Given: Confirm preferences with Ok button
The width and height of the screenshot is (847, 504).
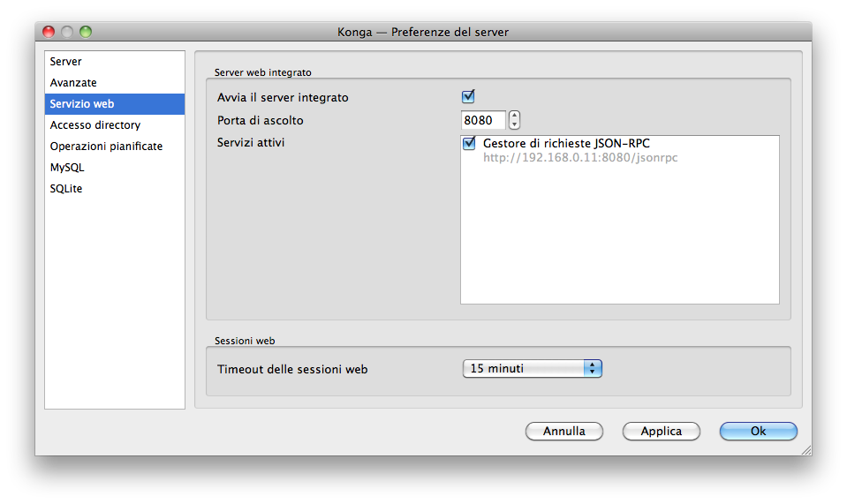Looking at the screenshot, I should [758, 432].
